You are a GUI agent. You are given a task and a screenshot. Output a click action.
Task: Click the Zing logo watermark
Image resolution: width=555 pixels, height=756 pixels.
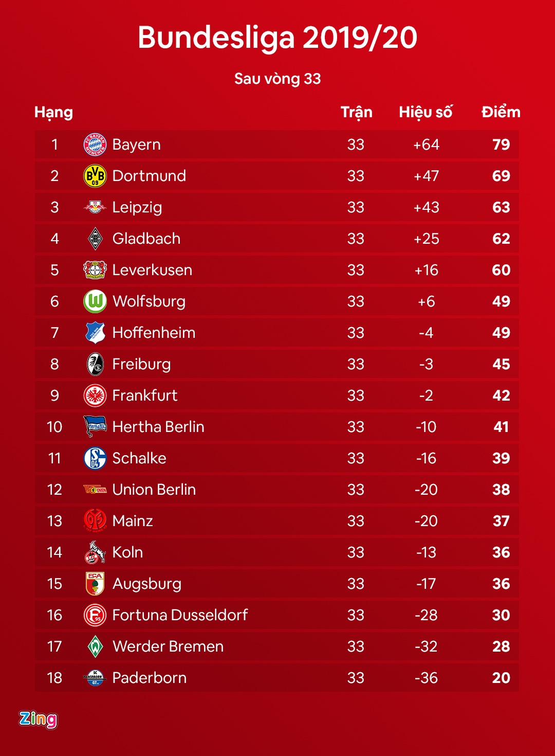[38, 719]
